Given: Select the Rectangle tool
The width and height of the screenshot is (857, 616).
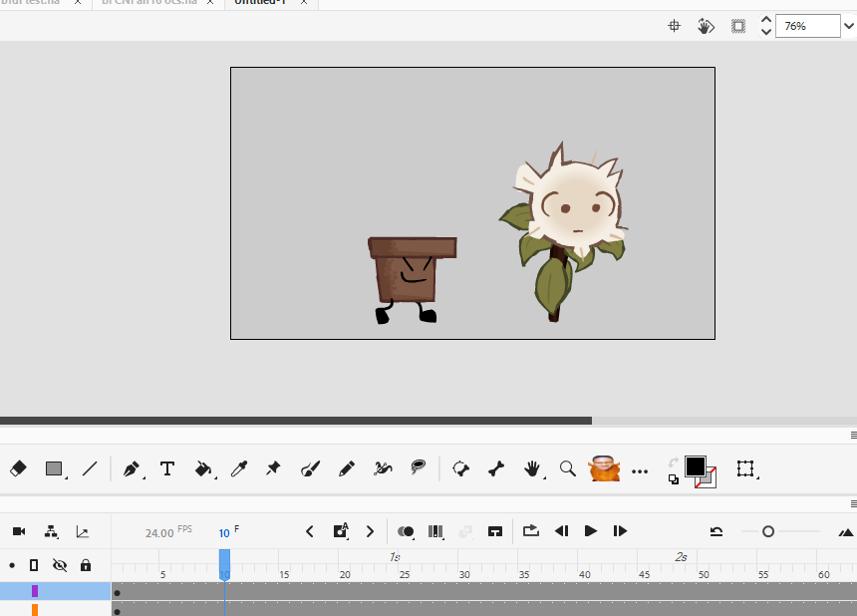Looking at the screenshot, I should pos(54,468).
